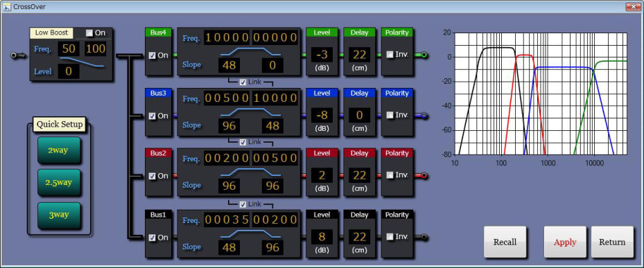This screenshot has width=644, height=268.
Task: Invert the Bus4 polarity
Action: [390, 55]
